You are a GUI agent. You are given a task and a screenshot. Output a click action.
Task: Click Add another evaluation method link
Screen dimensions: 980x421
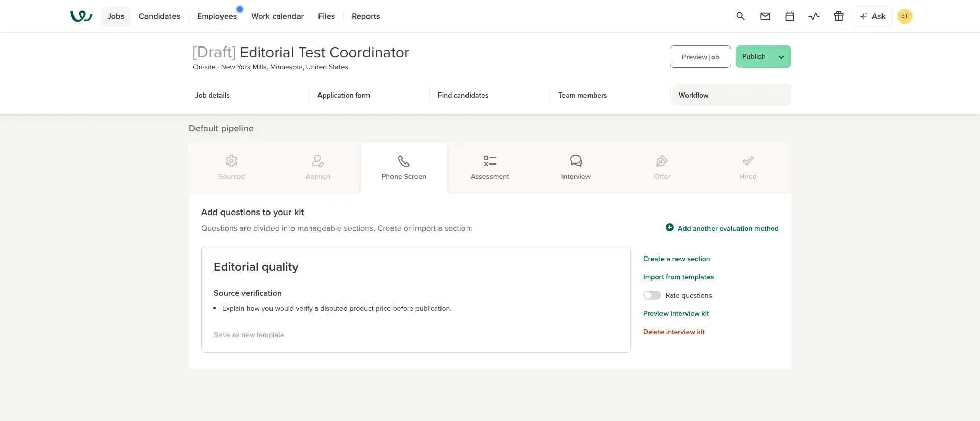tap(728, 228)
